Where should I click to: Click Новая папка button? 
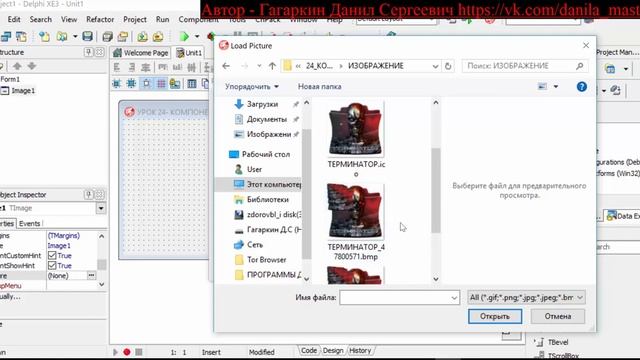coord(320,87)
